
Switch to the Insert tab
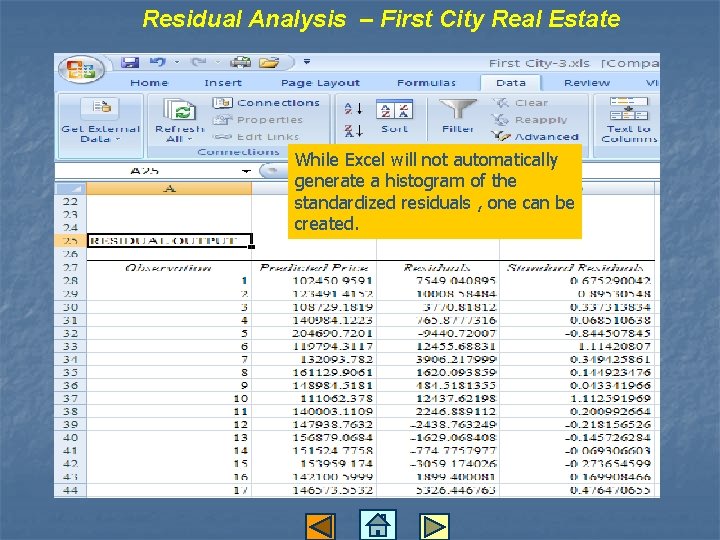(223, 83)
